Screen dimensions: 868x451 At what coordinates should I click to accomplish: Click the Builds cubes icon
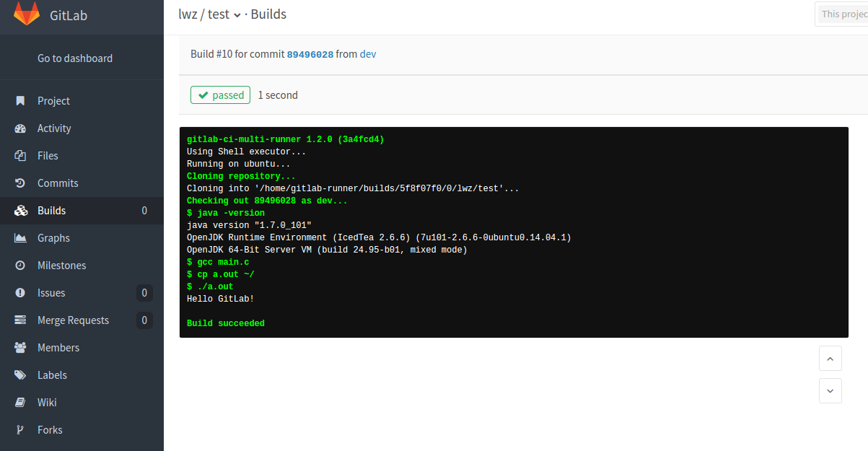tap(21, 211)
